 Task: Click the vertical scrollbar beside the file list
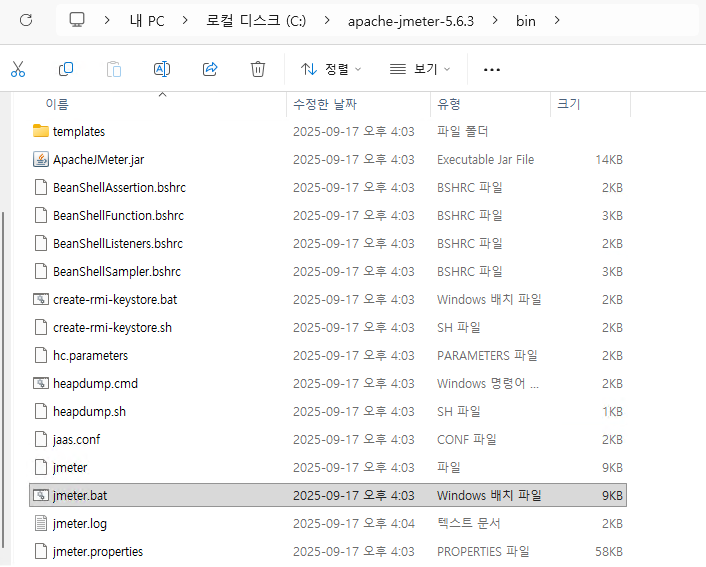tap(3, 379)
